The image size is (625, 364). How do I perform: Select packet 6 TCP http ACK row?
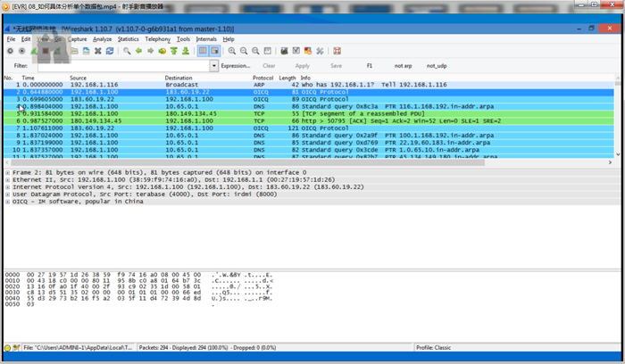click(x=309, y=121)
